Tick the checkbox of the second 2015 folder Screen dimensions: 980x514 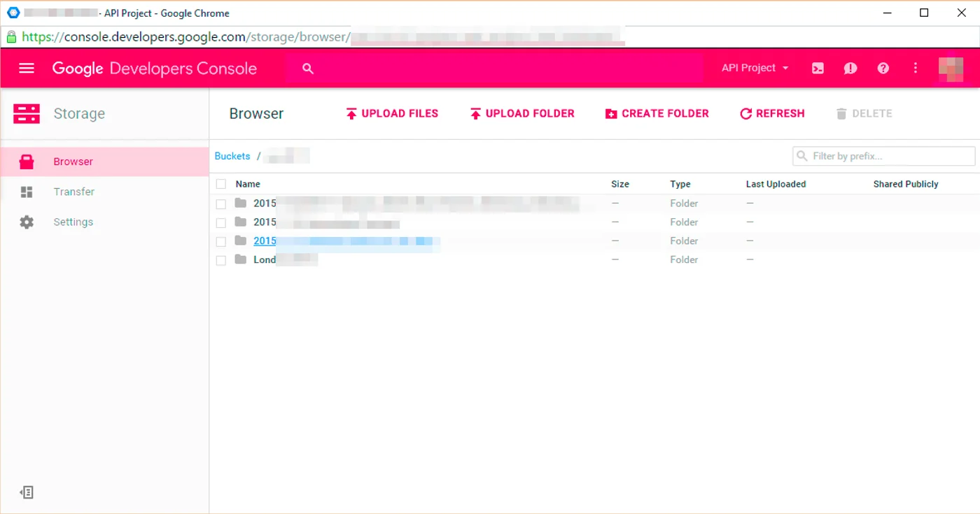pos(221,222)
